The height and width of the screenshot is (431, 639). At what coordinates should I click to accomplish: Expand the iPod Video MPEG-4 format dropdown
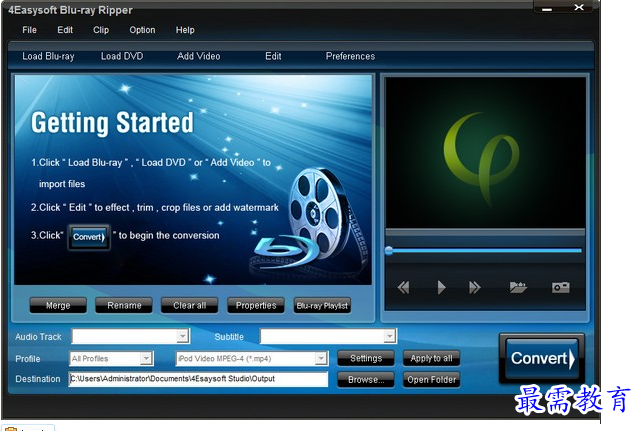[x=321, y=358]
